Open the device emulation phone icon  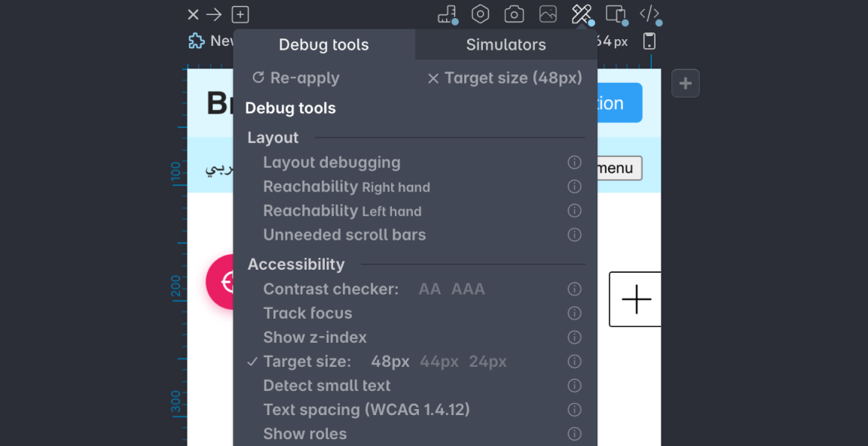(649, 41)
